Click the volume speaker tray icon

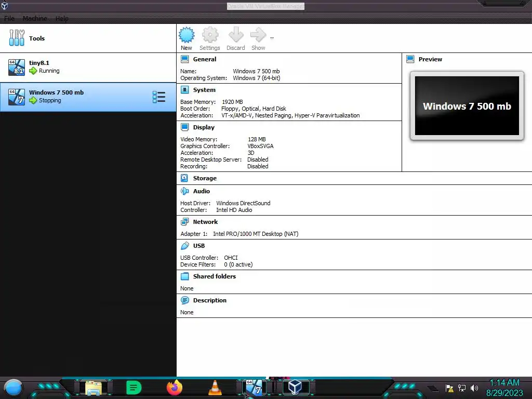474,388
